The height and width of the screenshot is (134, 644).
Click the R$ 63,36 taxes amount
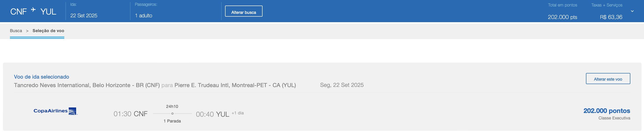pyautogui.click(x=611, y=17)
